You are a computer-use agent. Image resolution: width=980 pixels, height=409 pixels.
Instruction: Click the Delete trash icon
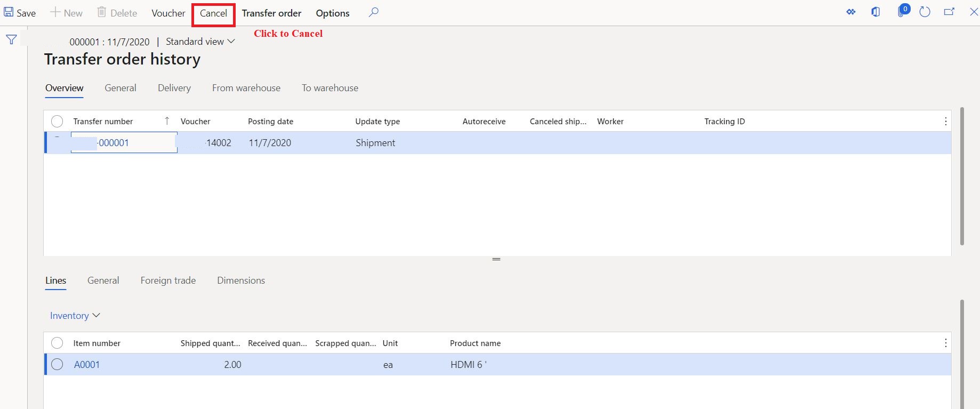coord(102,12)
